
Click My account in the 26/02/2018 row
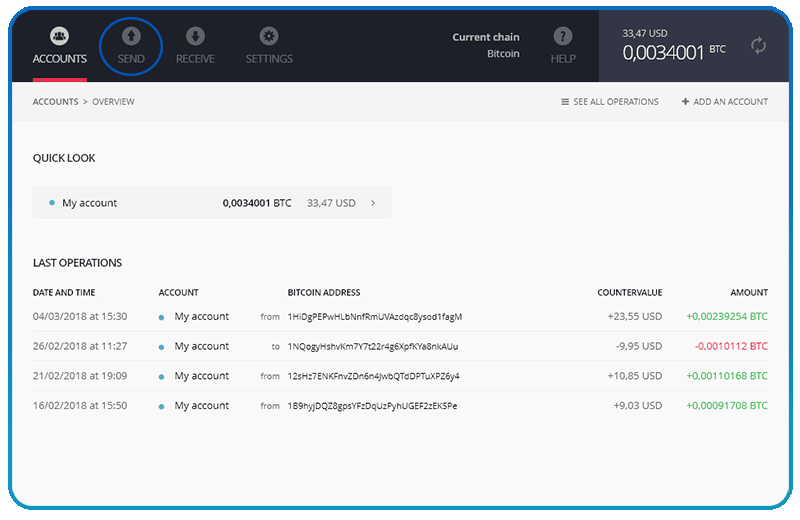point(202,346)
